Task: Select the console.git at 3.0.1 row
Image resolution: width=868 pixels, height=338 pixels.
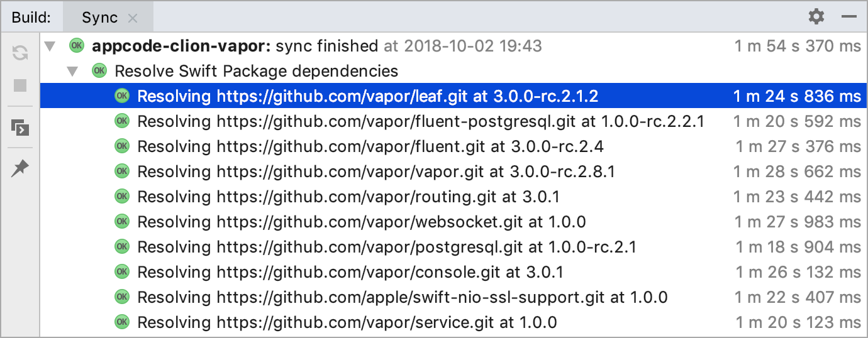Action: click(x=453, y=271)
